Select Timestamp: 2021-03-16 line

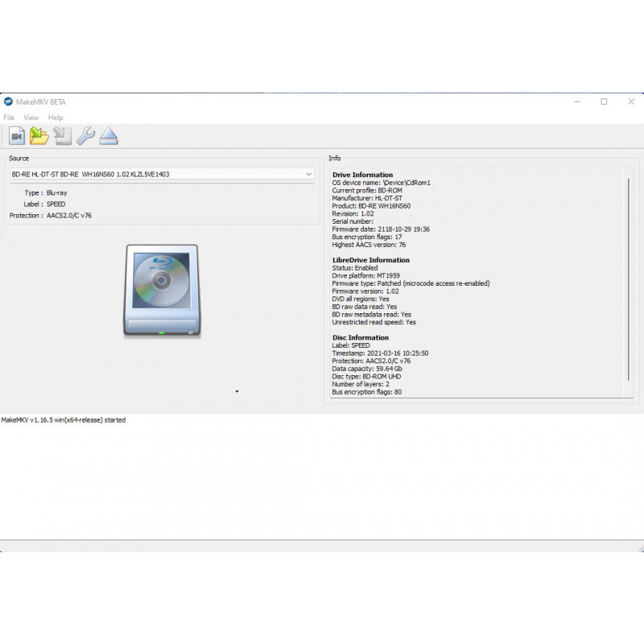coord(380,353)
